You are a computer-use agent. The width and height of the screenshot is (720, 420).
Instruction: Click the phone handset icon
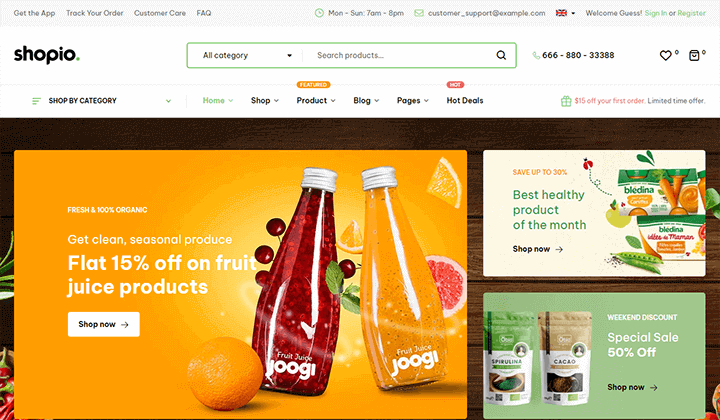536,56
